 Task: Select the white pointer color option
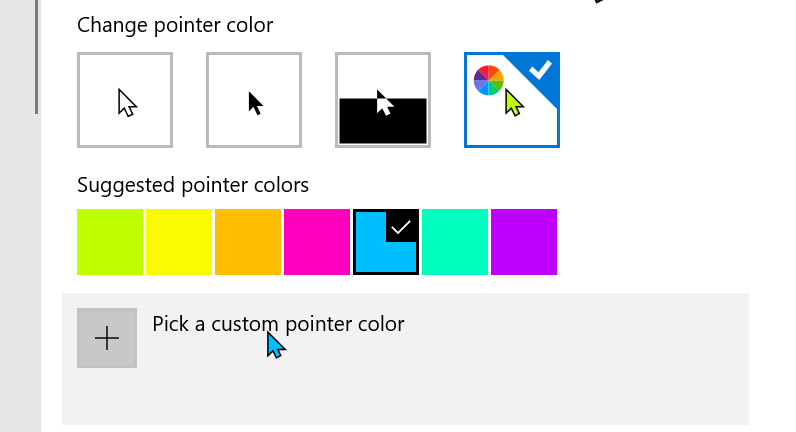tap(125, 100)
